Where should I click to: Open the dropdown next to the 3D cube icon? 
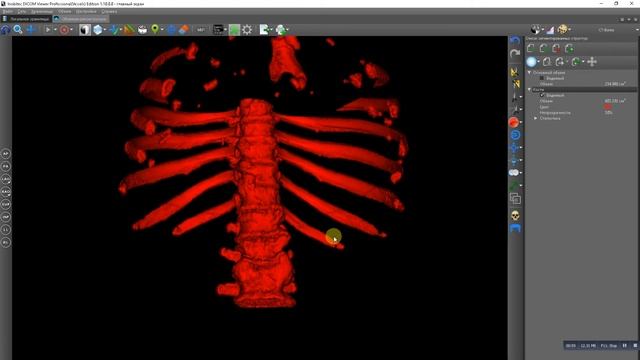(x=105, y=29)
